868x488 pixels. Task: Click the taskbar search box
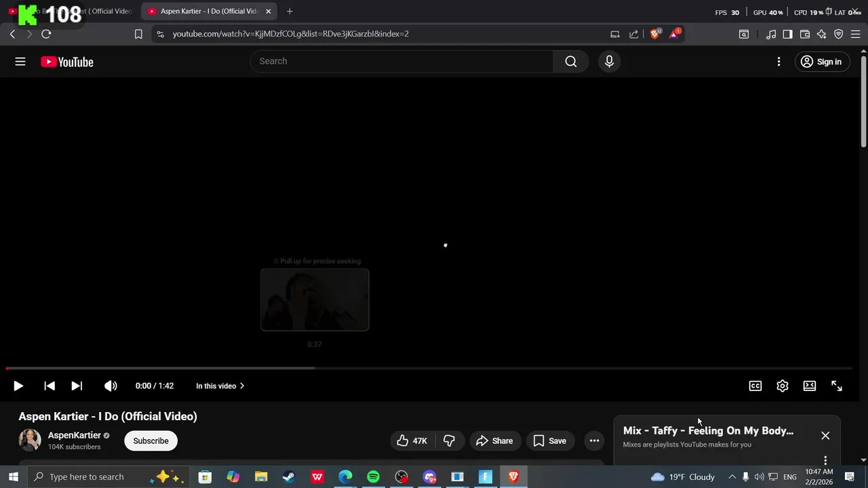click(x=108, y=476)
